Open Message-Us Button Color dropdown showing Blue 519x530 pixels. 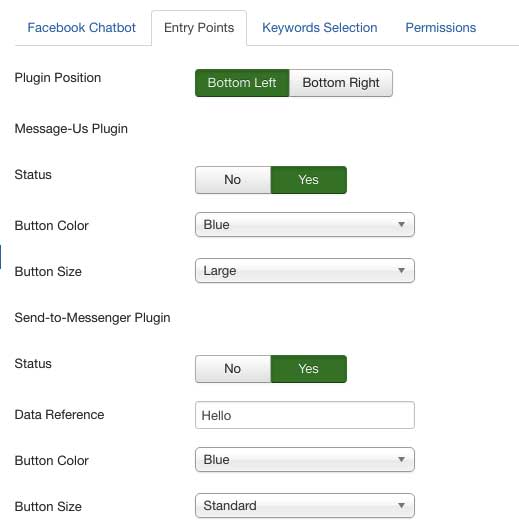(x=305, y=224)
